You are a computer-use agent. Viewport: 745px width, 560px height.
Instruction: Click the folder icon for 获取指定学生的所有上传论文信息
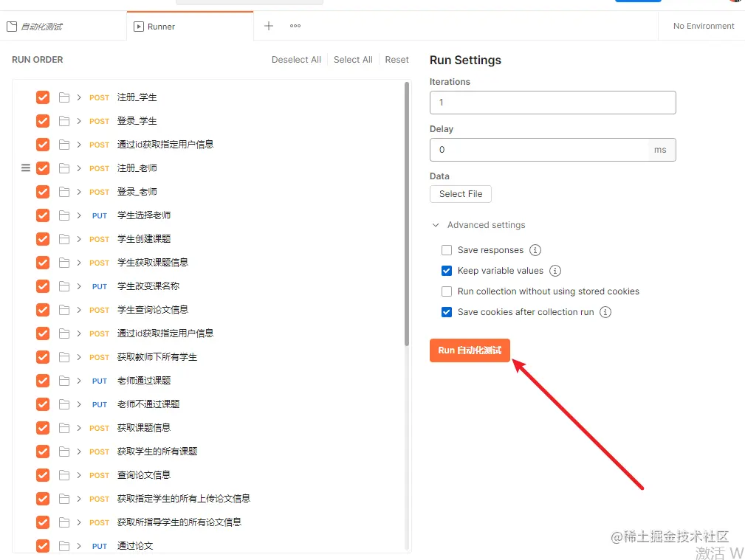tap(64, 499)
